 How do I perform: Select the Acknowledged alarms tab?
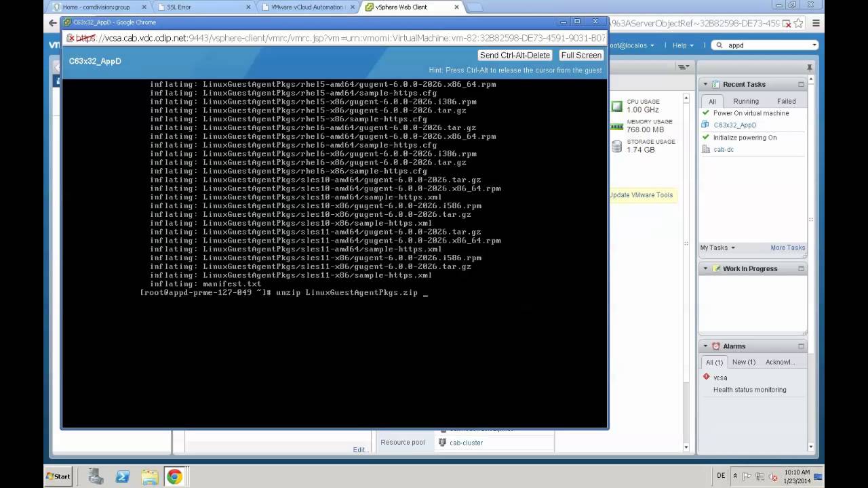tap(779, 362)
